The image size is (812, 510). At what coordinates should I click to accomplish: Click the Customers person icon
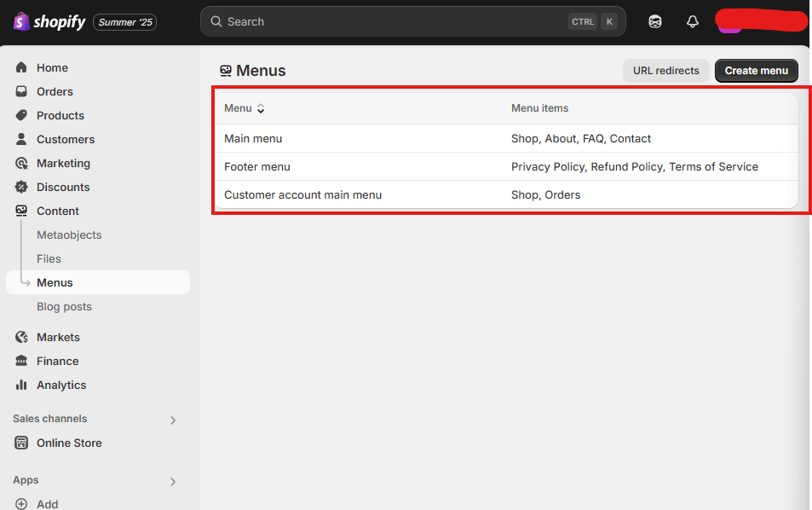click(21, 139)
